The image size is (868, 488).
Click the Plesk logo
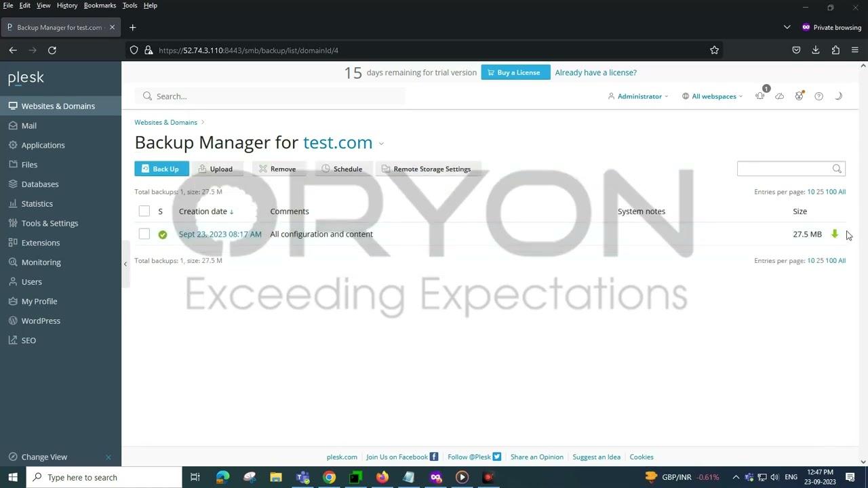pos(26,78)
